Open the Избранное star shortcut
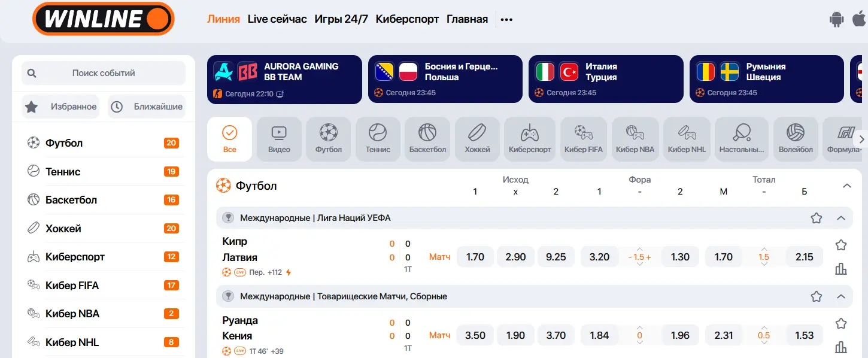The image size is (868, 358). pos(62,107)
